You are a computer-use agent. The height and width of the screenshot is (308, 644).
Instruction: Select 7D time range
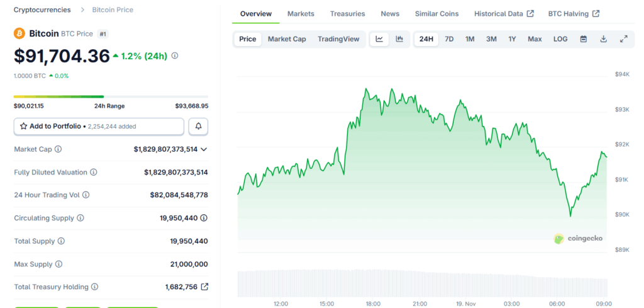coord(449,39)
